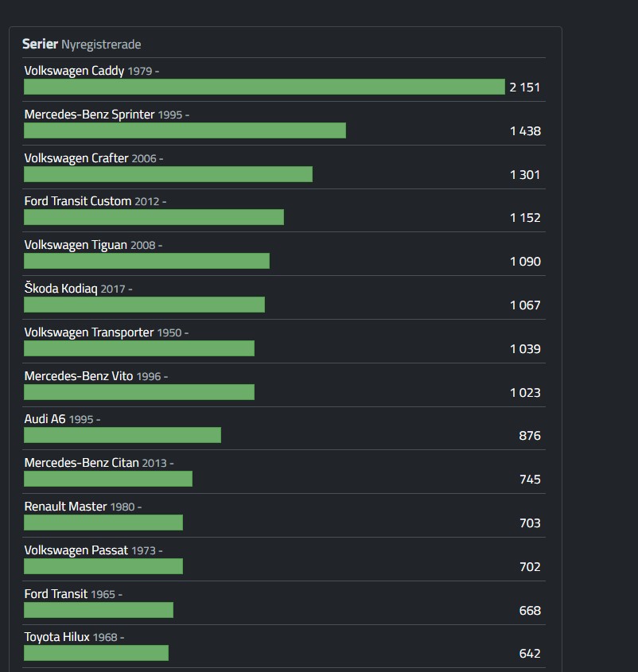The image size is (638, 672).
Task: Select the value 642
Action: (x=530, y=653)
